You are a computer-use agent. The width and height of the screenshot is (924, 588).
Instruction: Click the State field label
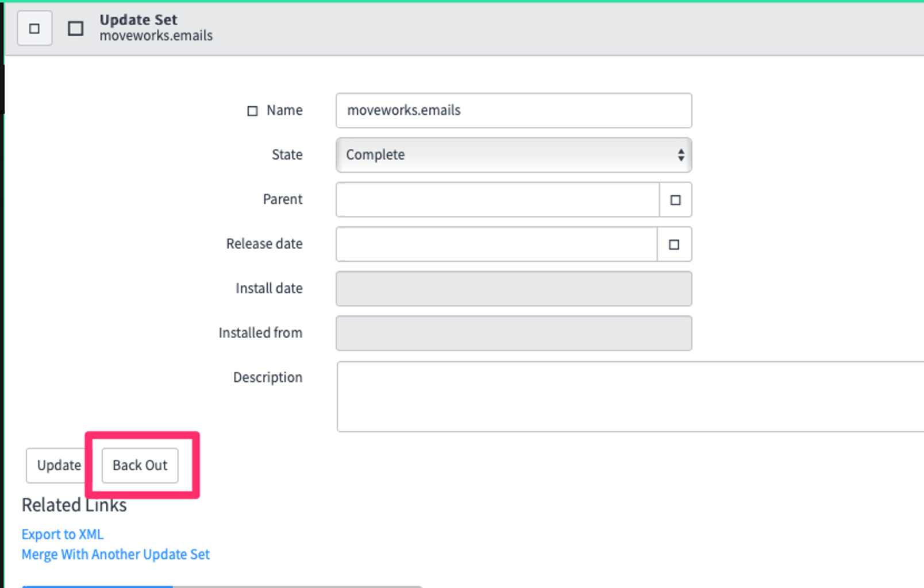pyautogui.click(x=287, y=154)
